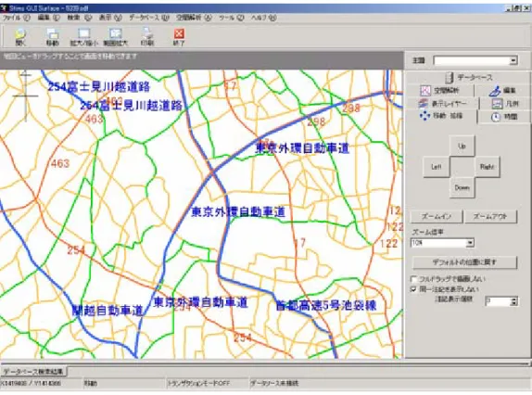Select the 移動 拡縮 panel tab

(x=441, y=116)
